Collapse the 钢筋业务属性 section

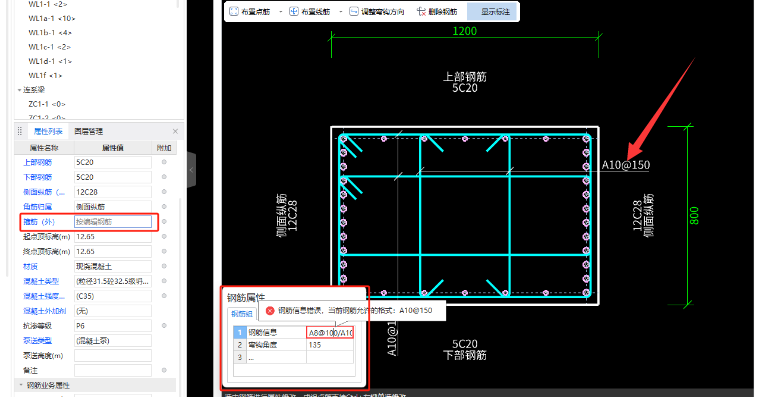pyautogui.click(x=21, y=385)
